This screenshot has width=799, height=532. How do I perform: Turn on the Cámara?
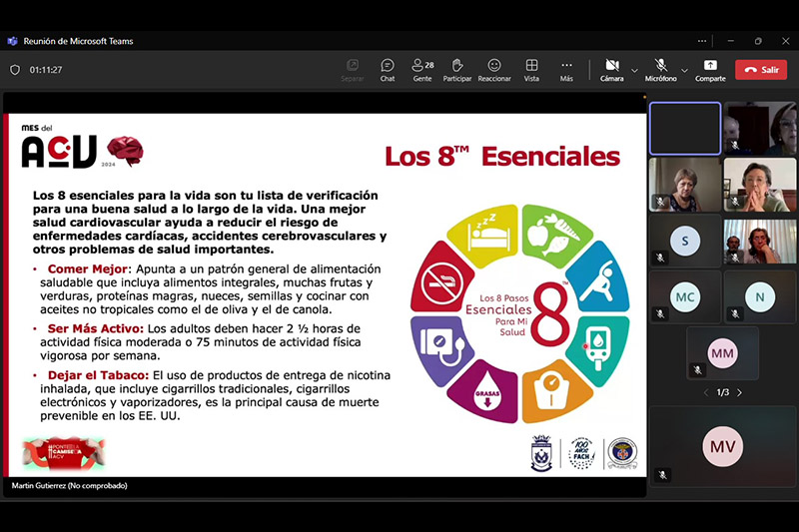click(x=611, y=70)
